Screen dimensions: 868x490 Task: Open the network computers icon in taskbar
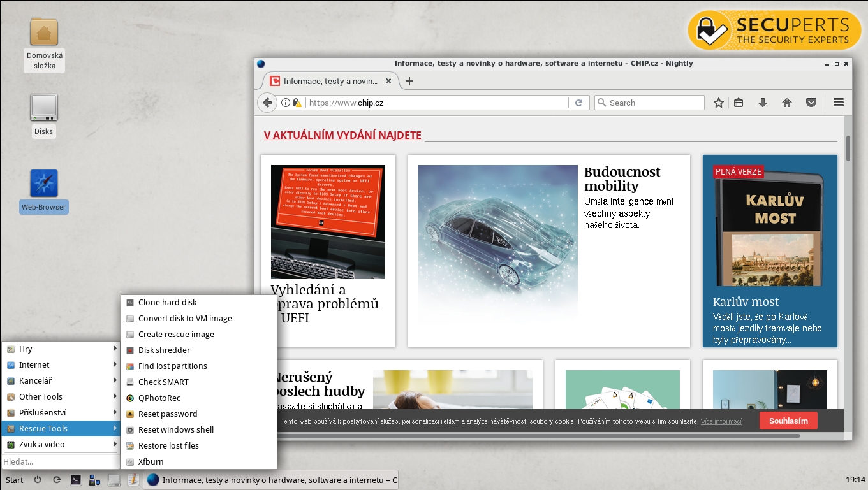[x=95, y=480]
